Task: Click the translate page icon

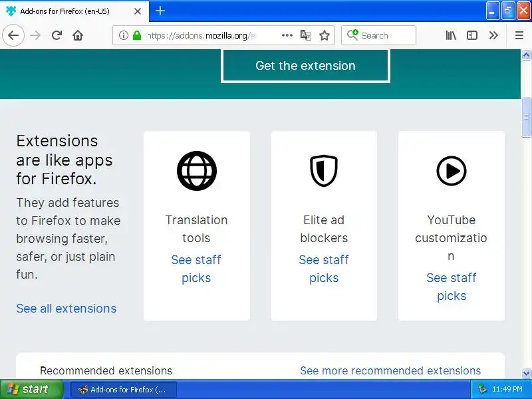Action: pos(306,35)
